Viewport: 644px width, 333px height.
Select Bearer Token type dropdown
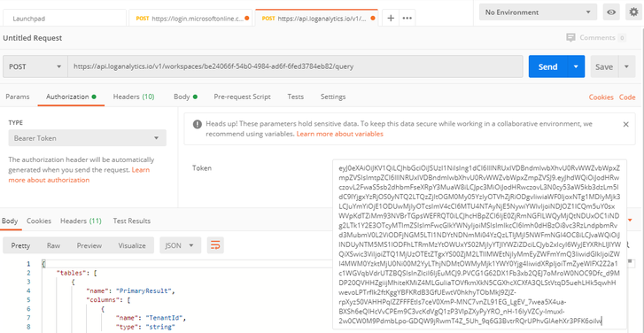pos(87,138)
